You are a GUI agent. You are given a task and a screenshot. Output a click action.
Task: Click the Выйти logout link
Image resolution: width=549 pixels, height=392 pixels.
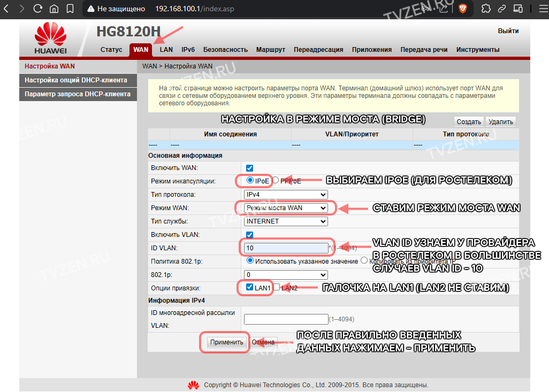point(508,31)
